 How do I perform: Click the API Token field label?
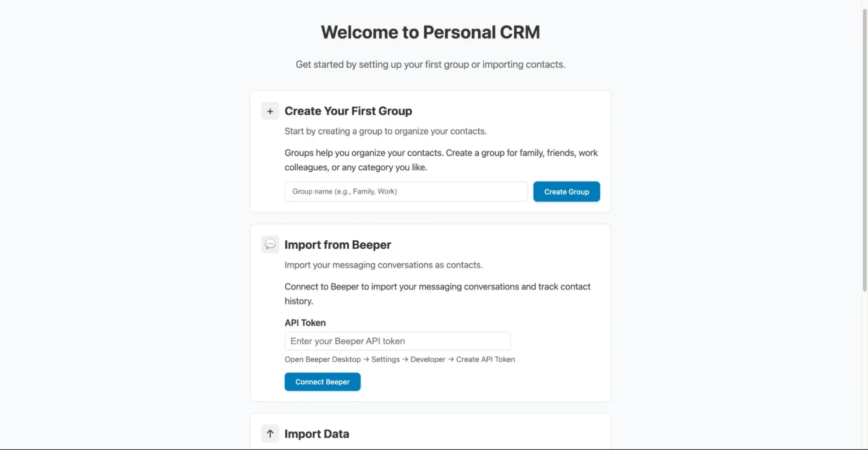(305, 323)
